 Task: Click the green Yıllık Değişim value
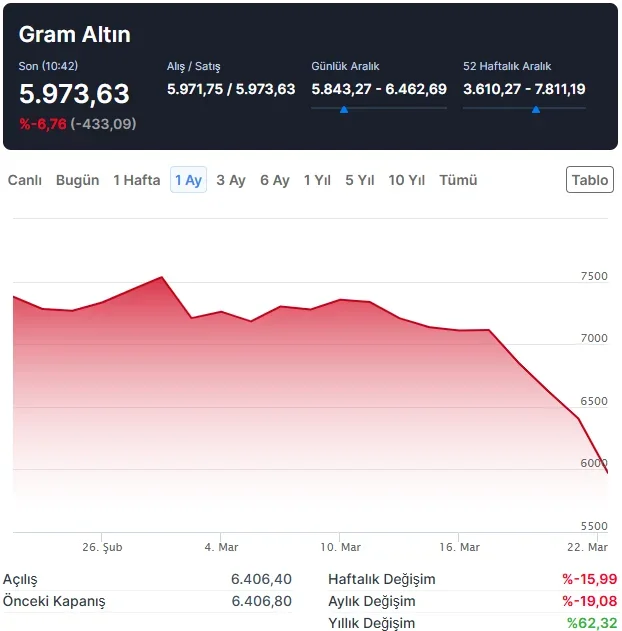591,623
